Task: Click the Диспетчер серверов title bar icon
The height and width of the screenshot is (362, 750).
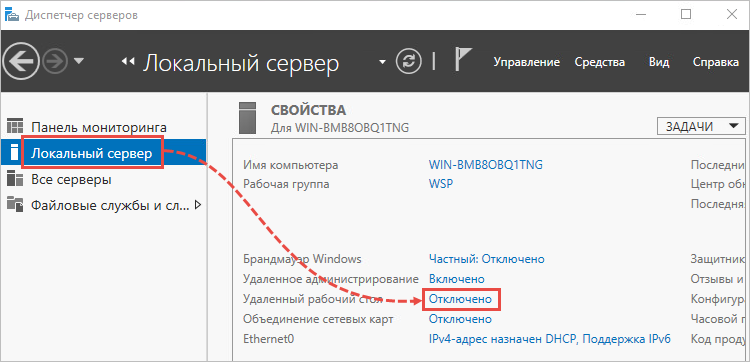Action: tap(11, 15)
